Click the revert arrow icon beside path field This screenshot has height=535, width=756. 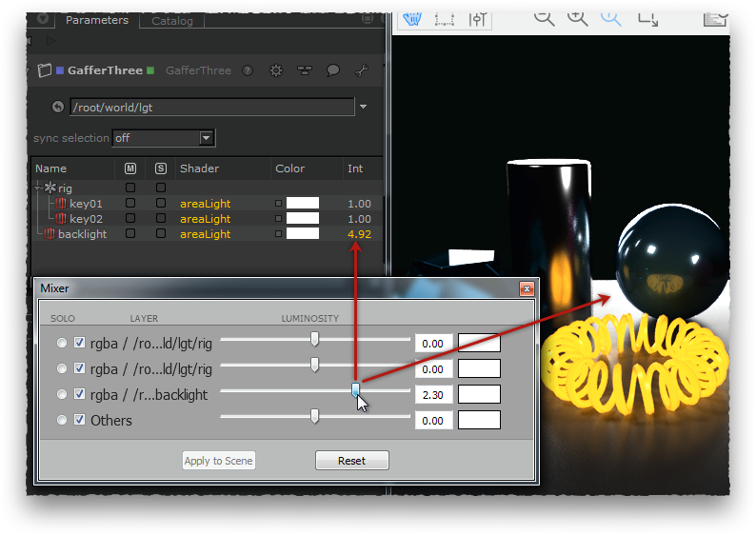(x=57, y=108)
